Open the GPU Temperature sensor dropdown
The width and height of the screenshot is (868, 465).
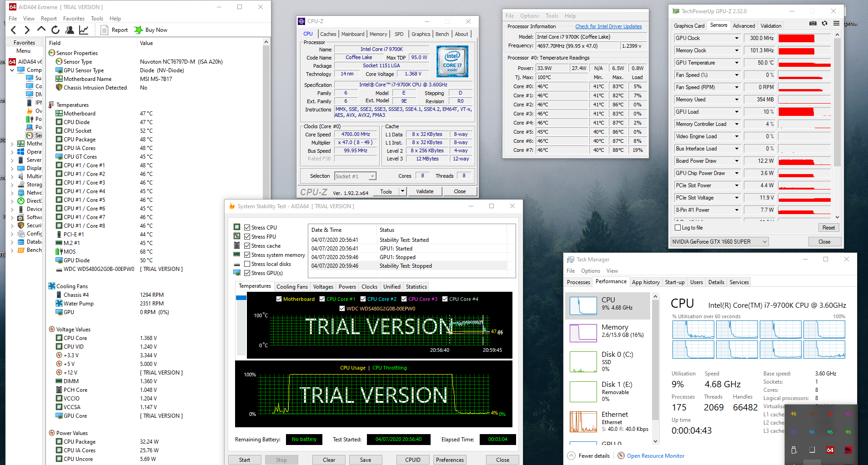(x=737, y=63)
